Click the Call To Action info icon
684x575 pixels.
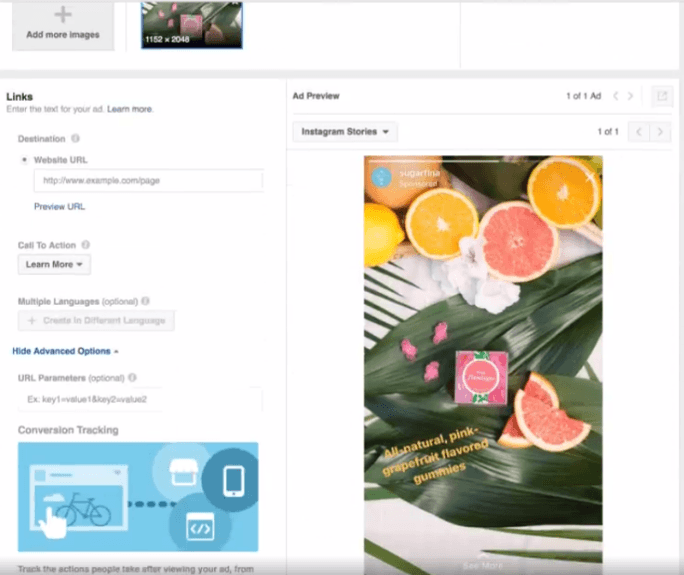(86, 245)
